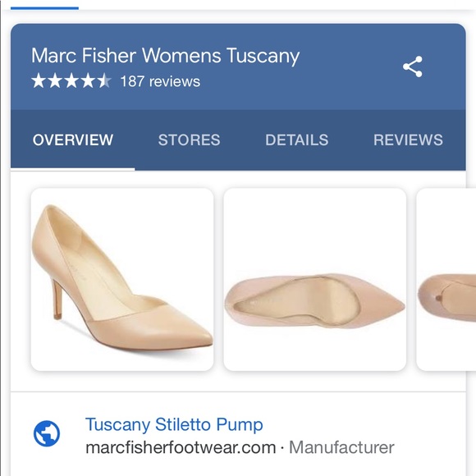Click the blue globe icon beside manufacturer link
This screenshot has width=476, height=476.
(x=47, y=433)
